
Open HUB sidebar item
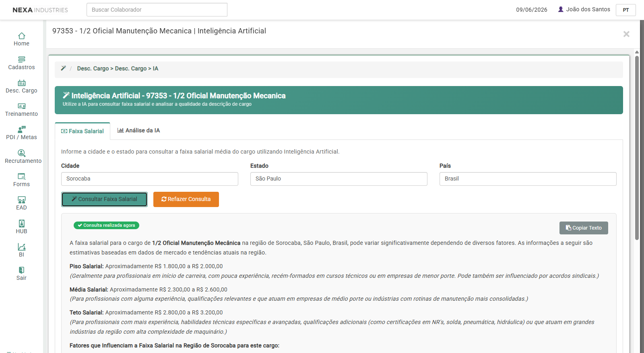(x=21, y=227)
